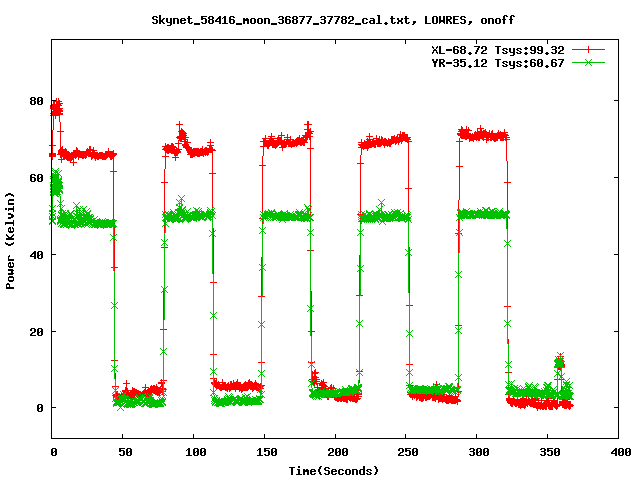The image size is (640, 480).
Task: Click y-axis tick label '40'
Action: pos(36,255)
